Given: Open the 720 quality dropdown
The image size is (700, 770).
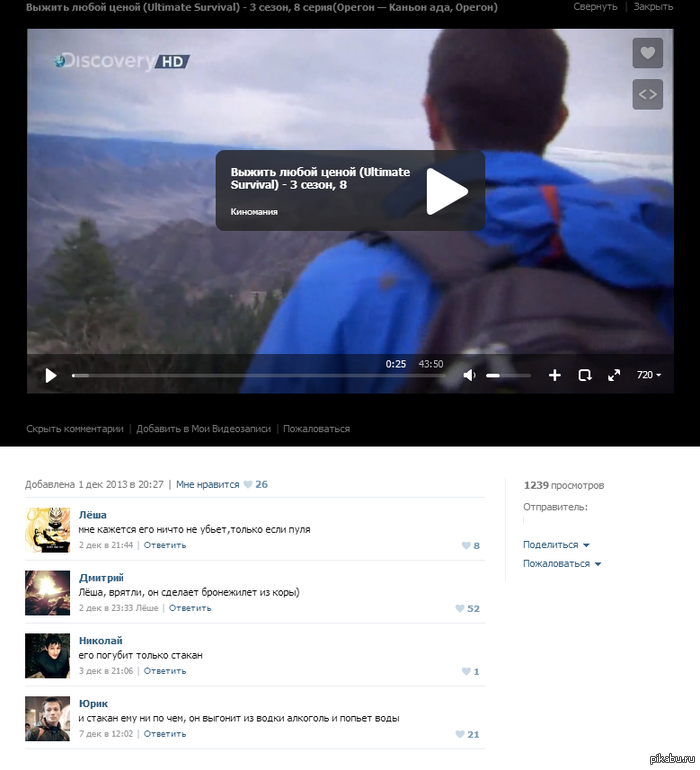Looking at the screenshot, I should (649, 375).
